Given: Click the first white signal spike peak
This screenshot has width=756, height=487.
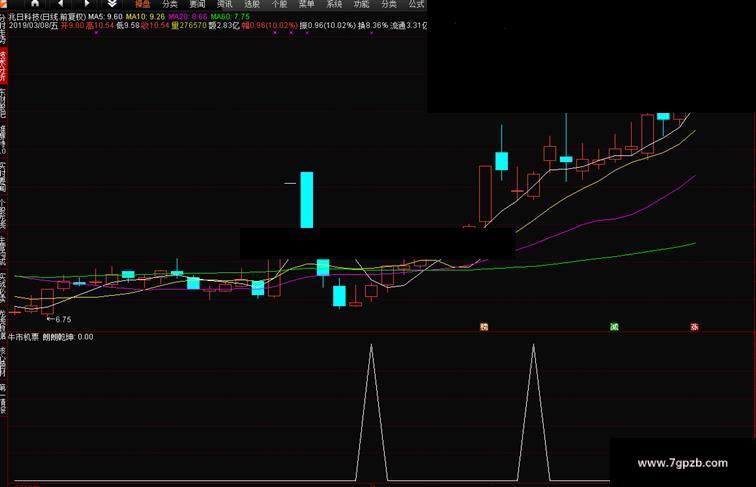Looking at the screenshot, I should tap(371, 345).
